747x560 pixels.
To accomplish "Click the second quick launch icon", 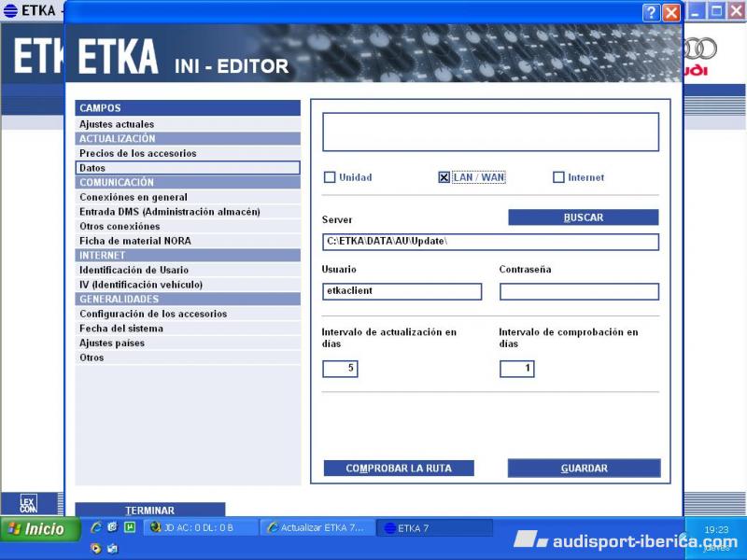I will point(113,527).
